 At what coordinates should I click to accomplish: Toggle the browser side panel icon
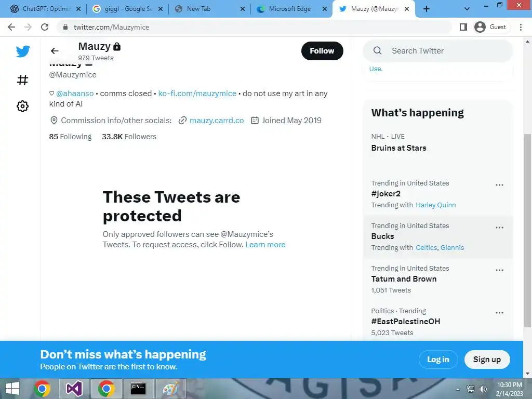coord(463,27)
